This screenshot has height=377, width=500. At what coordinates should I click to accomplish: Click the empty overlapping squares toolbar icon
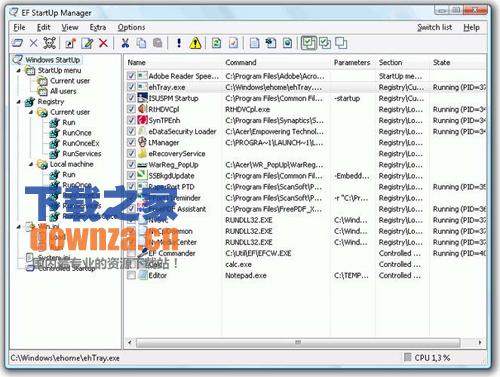341,43
